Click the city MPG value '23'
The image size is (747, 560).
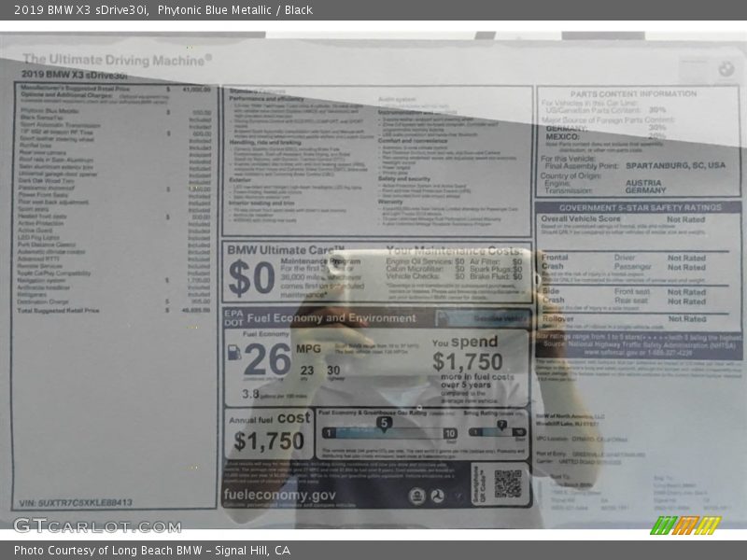(x=307, y=370)
